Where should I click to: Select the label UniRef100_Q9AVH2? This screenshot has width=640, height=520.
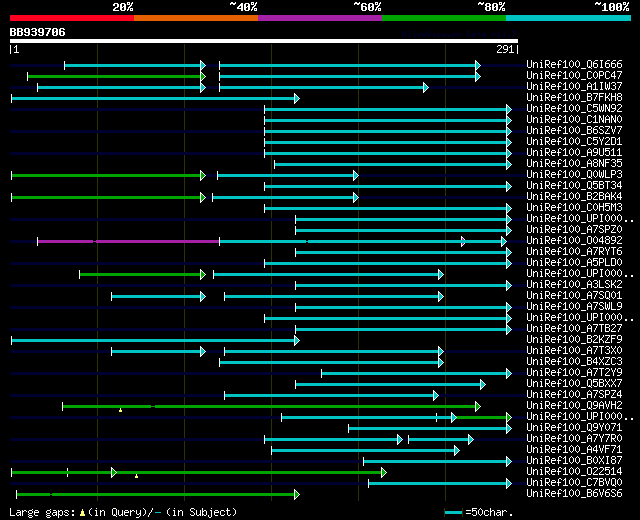pos(574,406)
